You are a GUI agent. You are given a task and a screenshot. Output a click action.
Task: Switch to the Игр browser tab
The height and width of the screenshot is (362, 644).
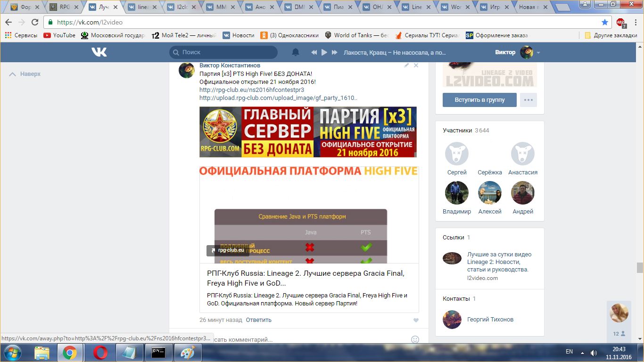pos(495,7)
